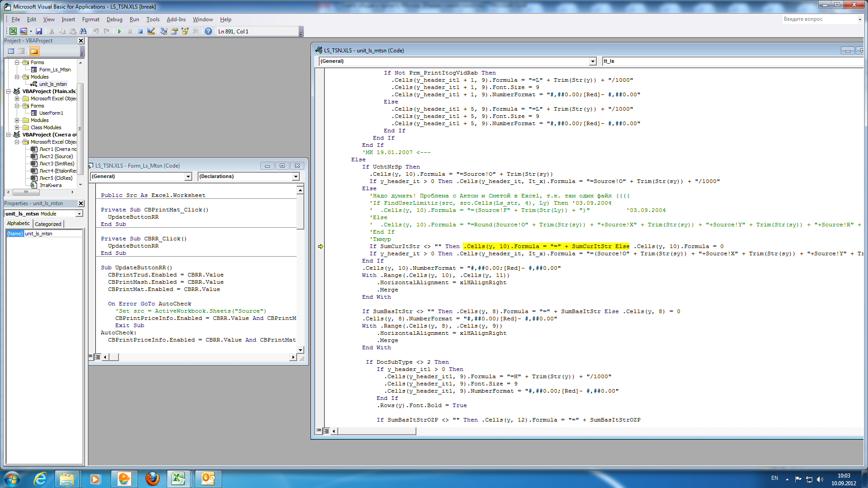Open the (Declarations) procedure dropdown
Viewport: 868px width, 488px height.
coord(296,176)
